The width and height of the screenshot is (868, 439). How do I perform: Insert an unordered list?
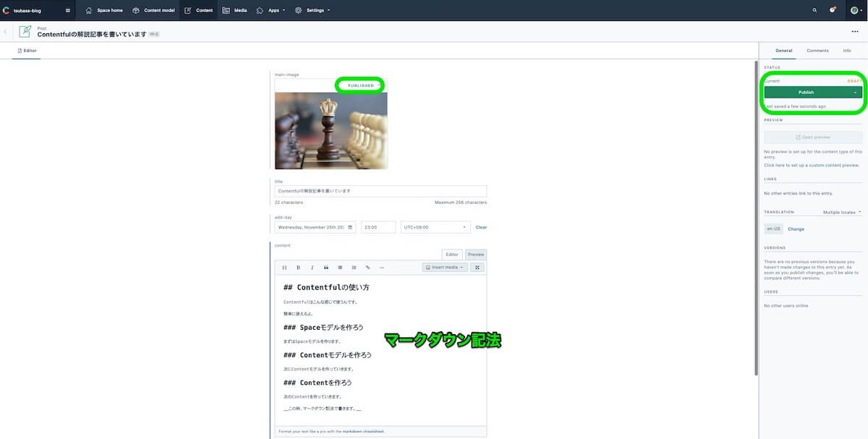[x=340, y=268]
